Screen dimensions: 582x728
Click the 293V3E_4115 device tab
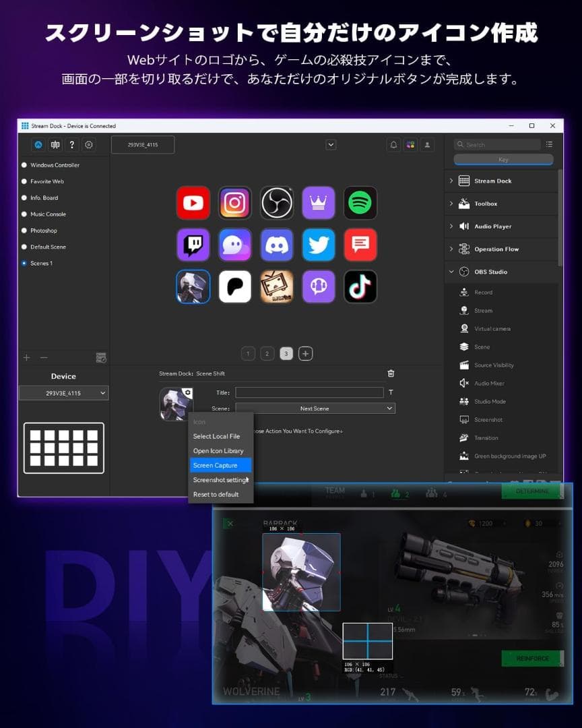(143, 145)
